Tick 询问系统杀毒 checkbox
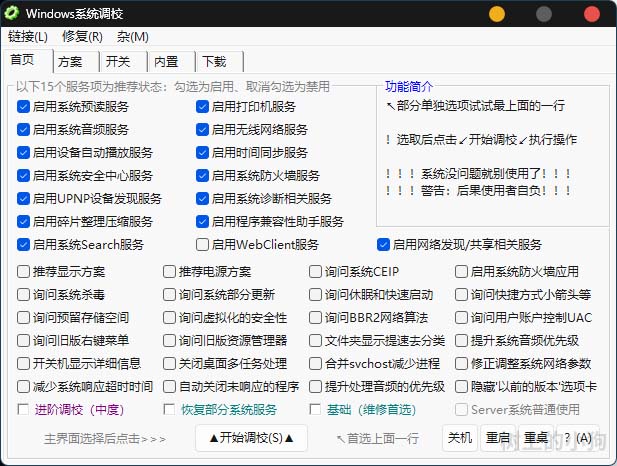The height and width of the screenshot is (466, 617). click(x=23, y=294)
